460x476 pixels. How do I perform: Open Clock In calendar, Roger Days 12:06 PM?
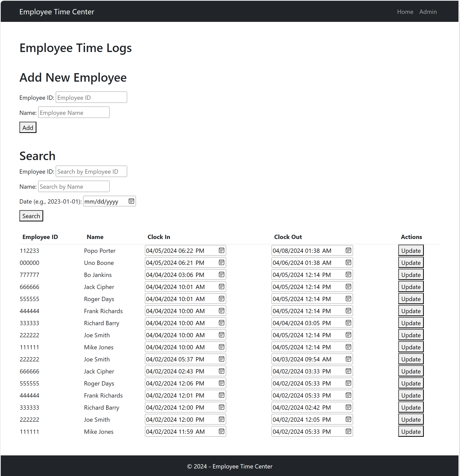(x=222, y=383)
